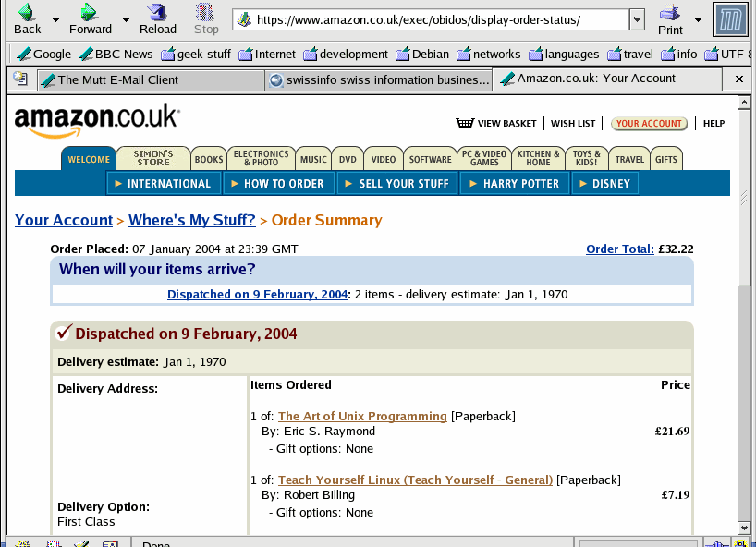Click the Mozilla throbber logo icon
This screenshot has width=756, height=547.
pos(731,19)
